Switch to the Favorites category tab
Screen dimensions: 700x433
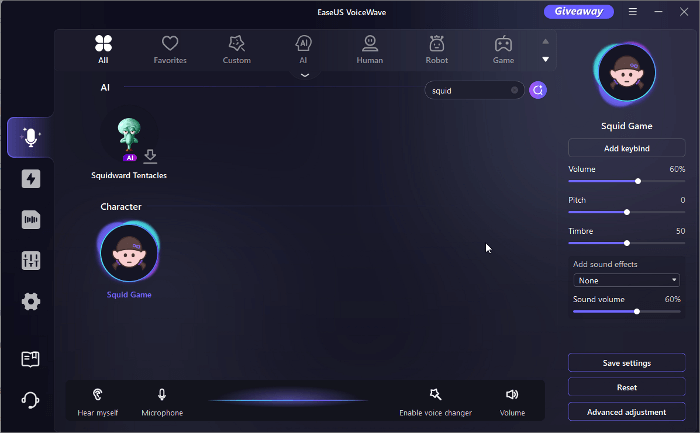coord(169,49)
